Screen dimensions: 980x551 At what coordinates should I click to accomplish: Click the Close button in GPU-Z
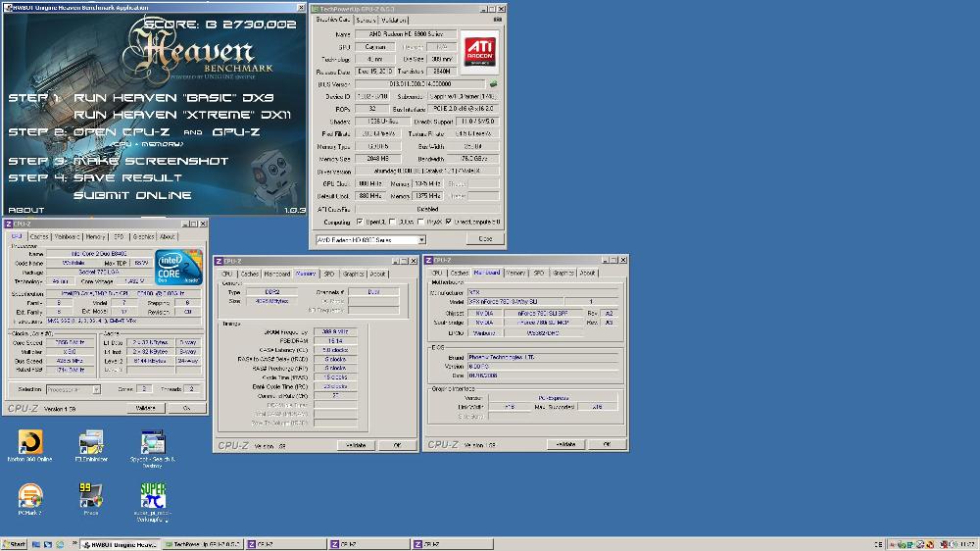point(485,239)
